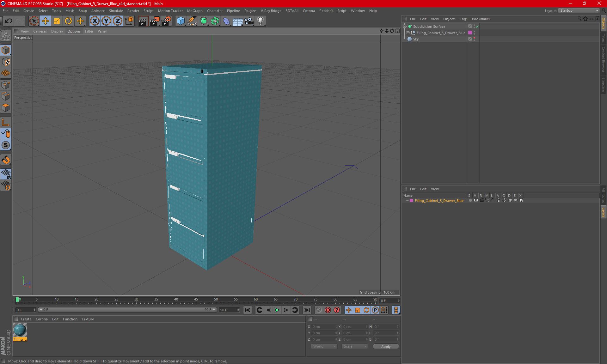Render the active view
This screenshot has width=607, height=364.
click(143, 21)
